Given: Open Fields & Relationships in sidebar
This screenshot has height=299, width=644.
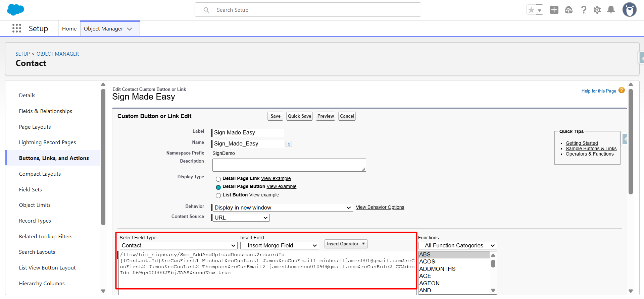Looking at the screenshot, I should coord(46,111).
